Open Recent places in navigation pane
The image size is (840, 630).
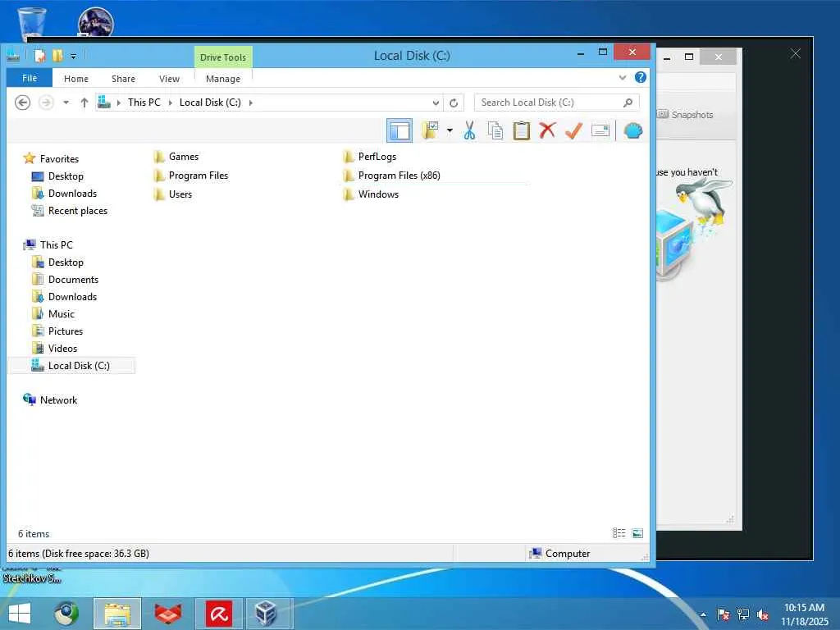(x=70, y=211)
